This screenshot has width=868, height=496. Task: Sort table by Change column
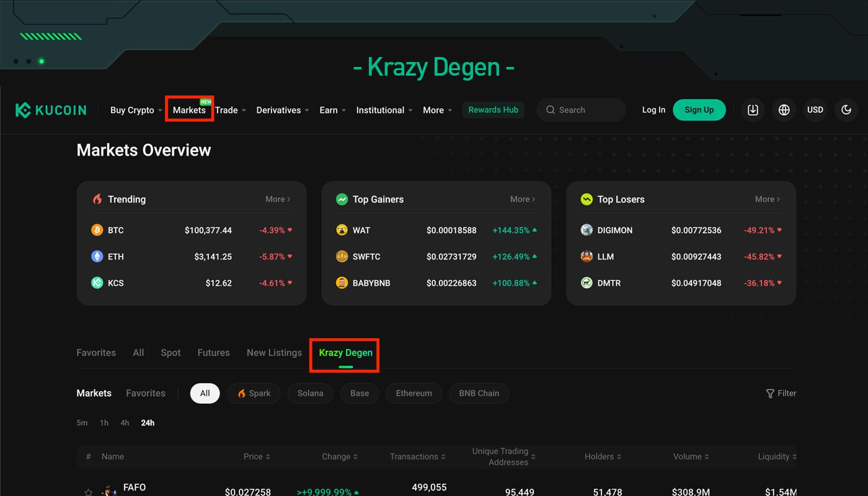pos(340,456)
